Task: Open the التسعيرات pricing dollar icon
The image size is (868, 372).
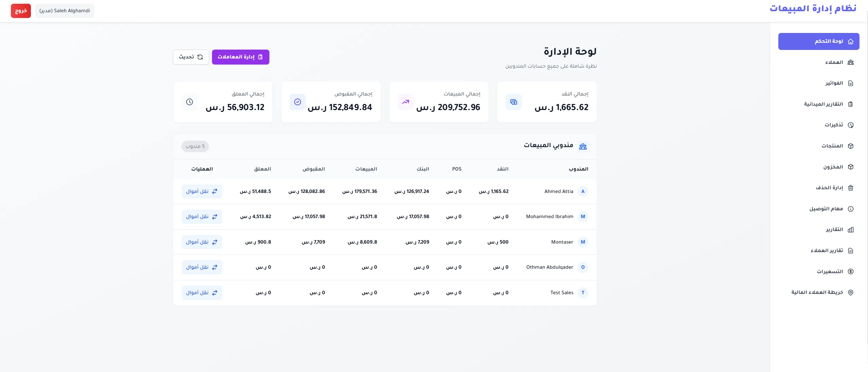Action: pos(851,271)
